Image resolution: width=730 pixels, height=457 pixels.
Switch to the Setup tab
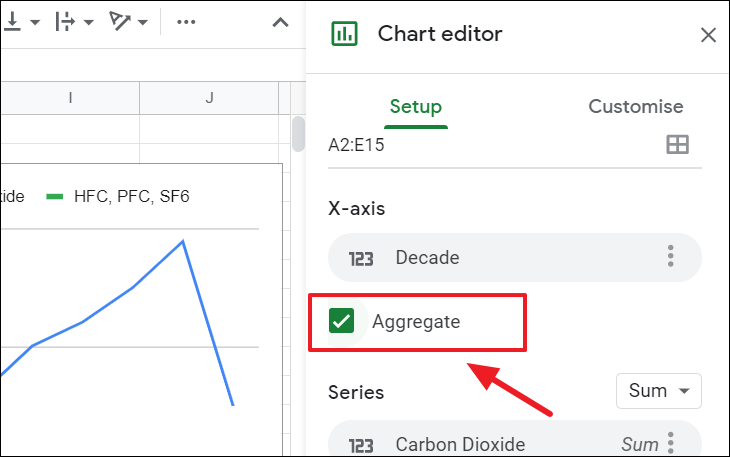point(416,107)
